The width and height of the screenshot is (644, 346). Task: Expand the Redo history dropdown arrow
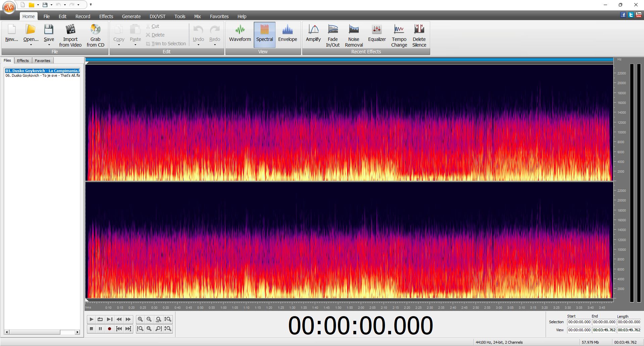coord(215,45)
